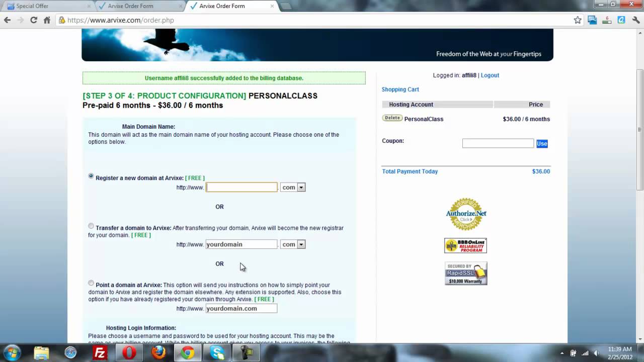Image resolution: width=644 pixels, height=362 pixels.
Task: Open the extension showing badge number 6
Action: tap(607, 20)
